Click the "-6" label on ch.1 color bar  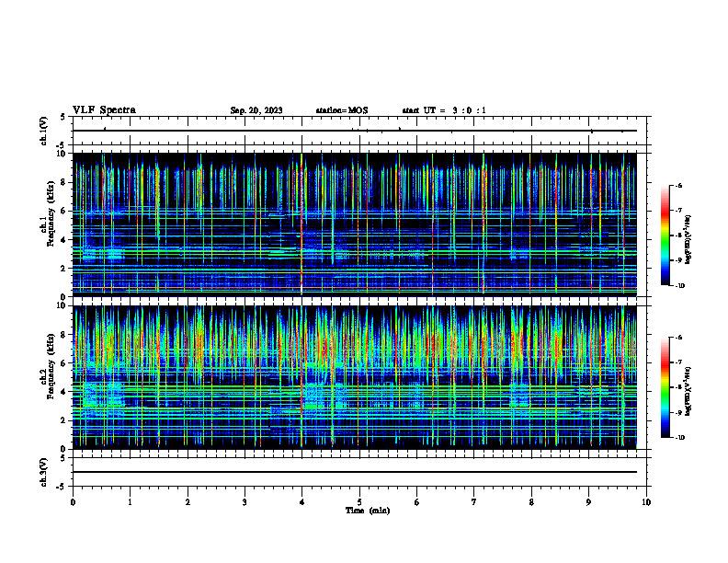678,185
